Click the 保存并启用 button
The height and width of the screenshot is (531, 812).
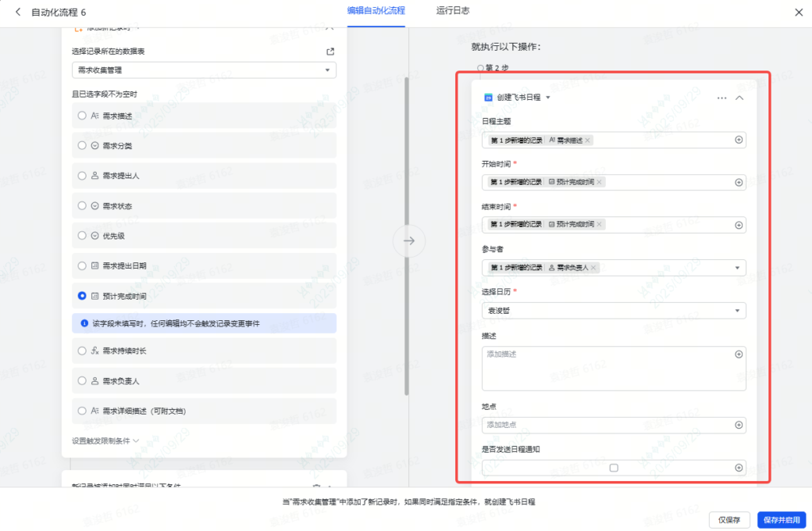coord(780,519)
